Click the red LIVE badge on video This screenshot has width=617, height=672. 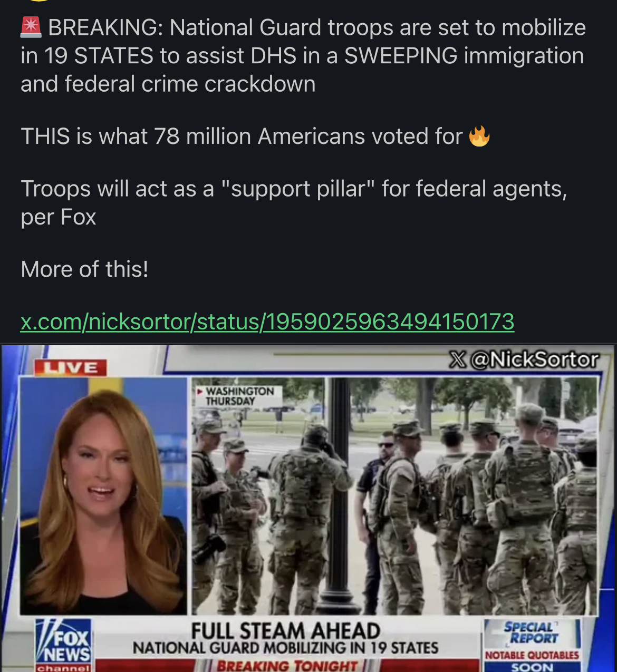coord(70,367)
